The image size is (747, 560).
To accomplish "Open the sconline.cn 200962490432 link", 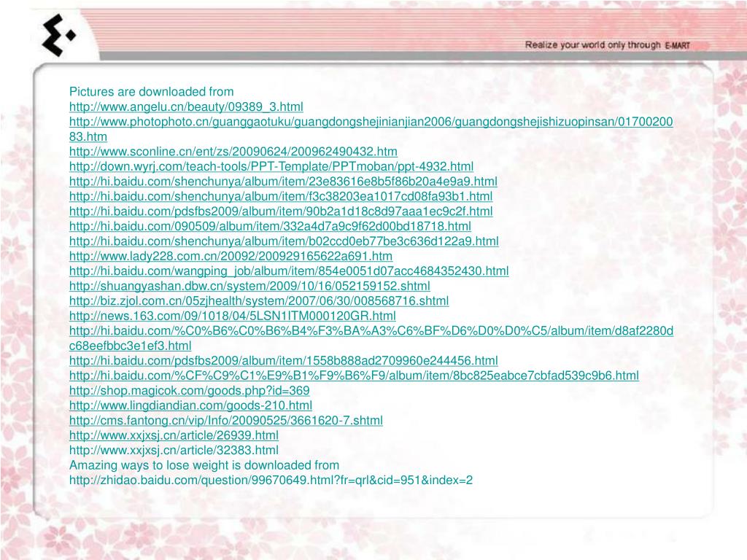I will tap(233, 152).
